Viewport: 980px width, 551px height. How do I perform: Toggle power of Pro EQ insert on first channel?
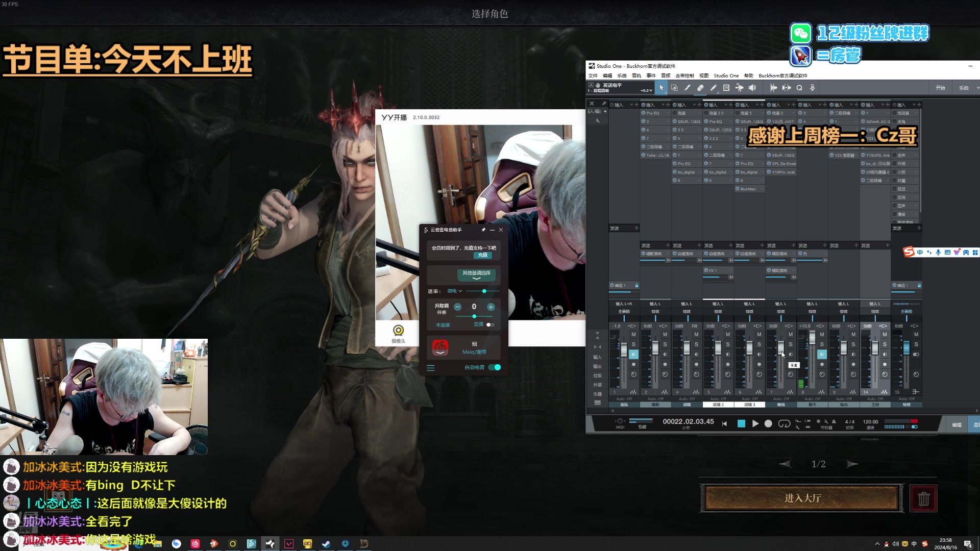[643, 113]
